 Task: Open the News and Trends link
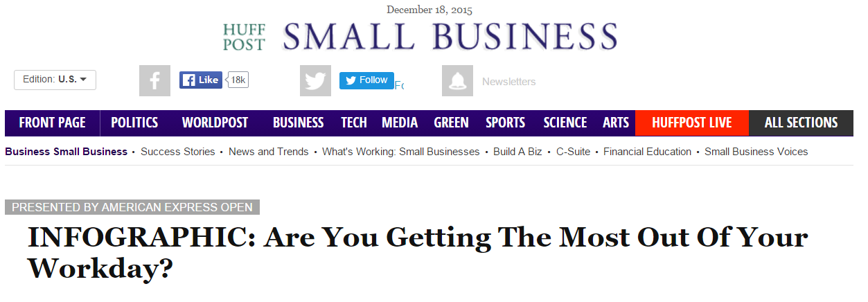269,152
